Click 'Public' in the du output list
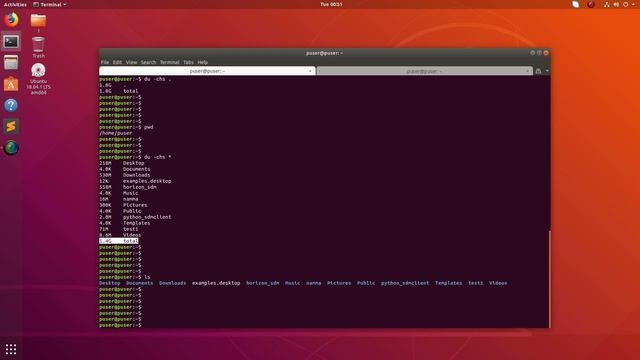640x360 pixels. point(132,211)
